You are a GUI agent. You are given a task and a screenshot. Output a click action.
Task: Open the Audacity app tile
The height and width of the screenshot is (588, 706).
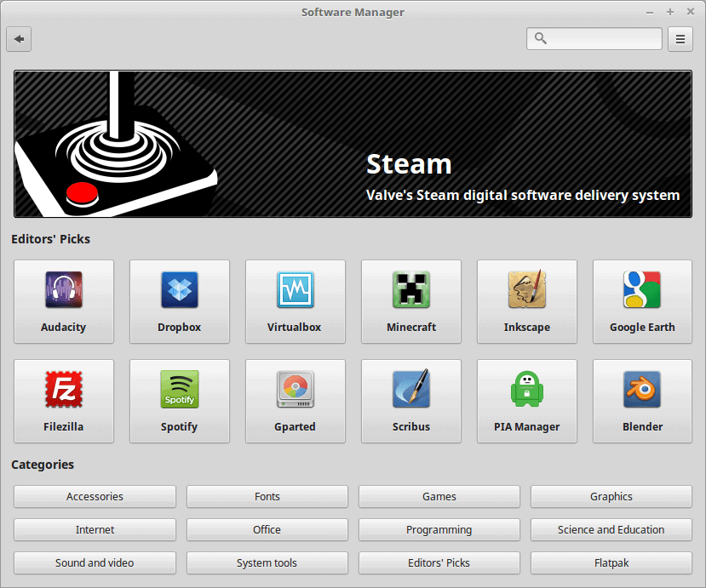click(63, 302)
